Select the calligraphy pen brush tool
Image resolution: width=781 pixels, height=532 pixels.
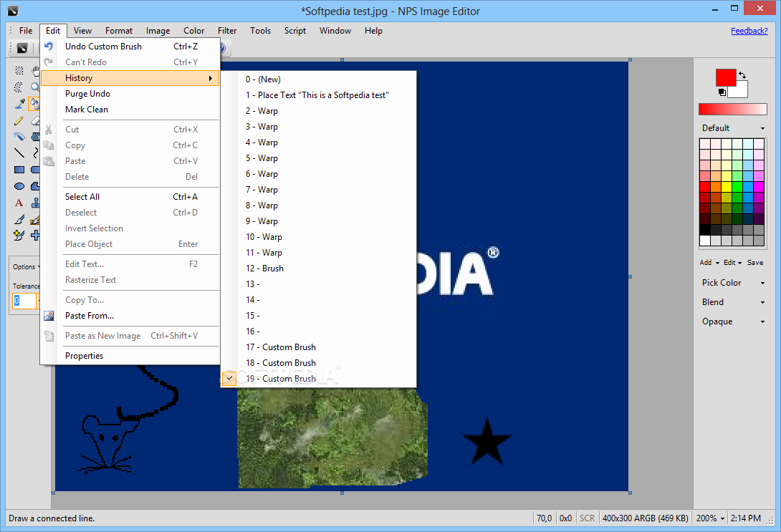coord(19,219)
